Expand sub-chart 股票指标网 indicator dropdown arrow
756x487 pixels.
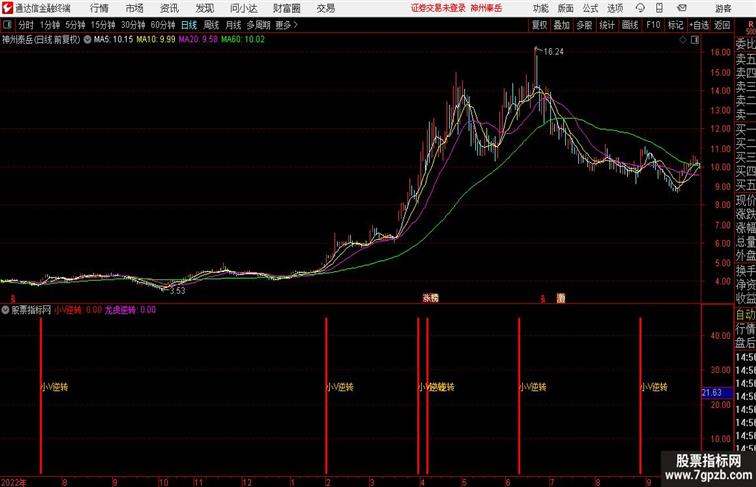pos(5,310)
